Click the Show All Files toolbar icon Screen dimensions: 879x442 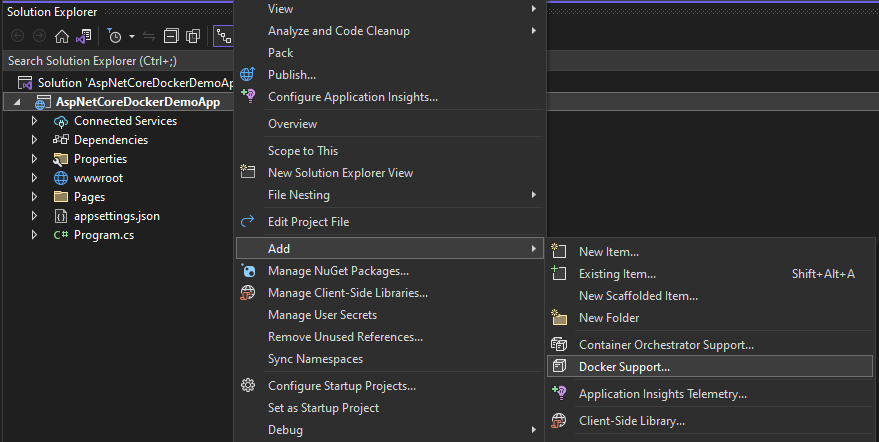(193, 36)
